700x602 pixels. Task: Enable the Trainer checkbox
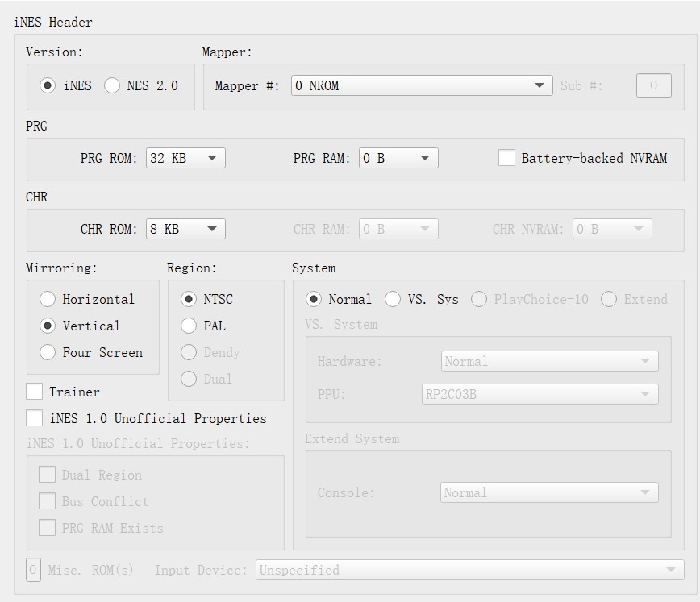point(35,392)
